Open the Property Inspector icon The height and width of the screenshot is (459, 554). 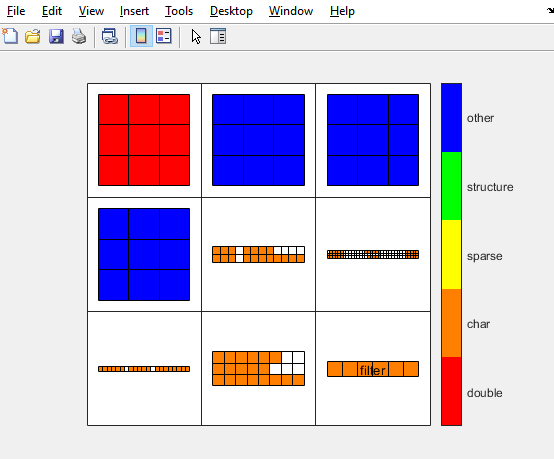(218, 36)
